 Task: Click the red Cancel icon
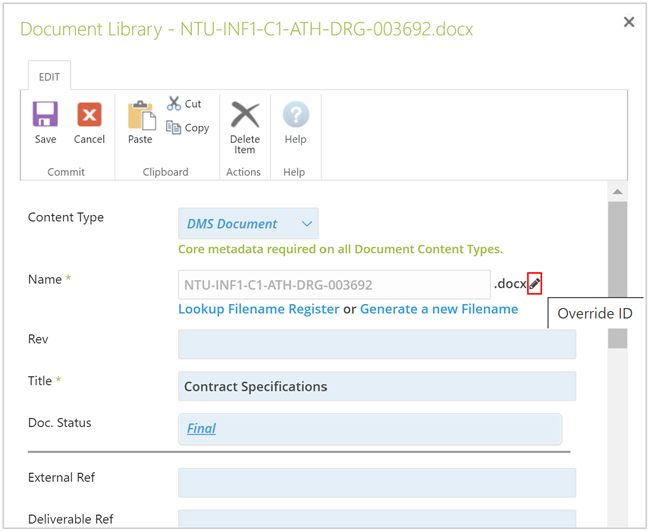89,114
